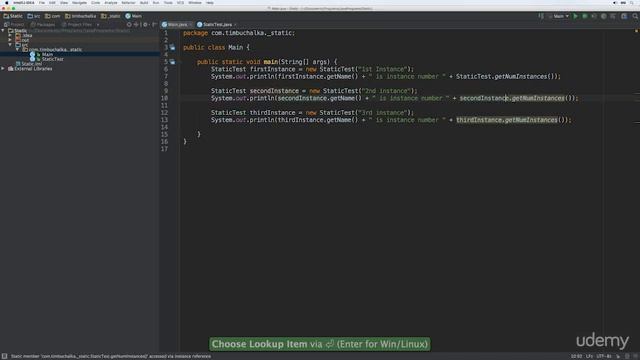Screen dimensions: 640x360
Task: Click the static member warning status message
Action: (x=111, y=356)
